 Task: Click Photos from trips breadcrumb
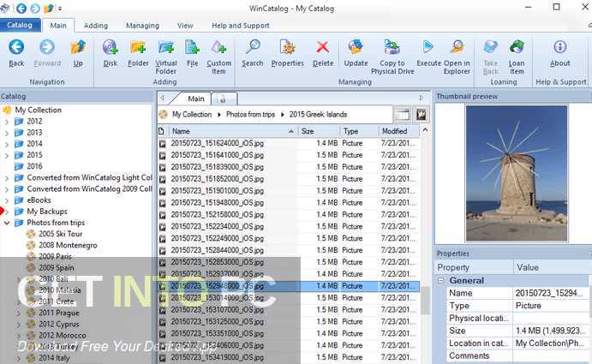(250, 115)
